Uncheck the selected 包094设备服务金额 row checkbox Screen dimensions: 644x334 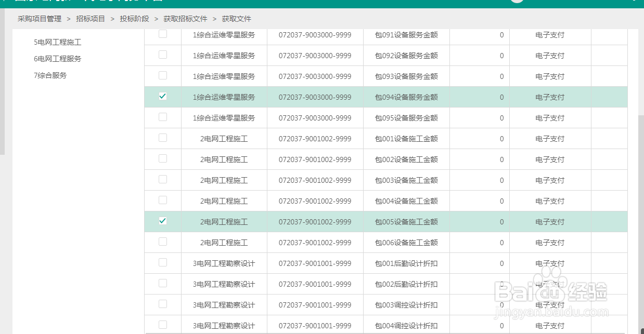(x=163, y=97)
